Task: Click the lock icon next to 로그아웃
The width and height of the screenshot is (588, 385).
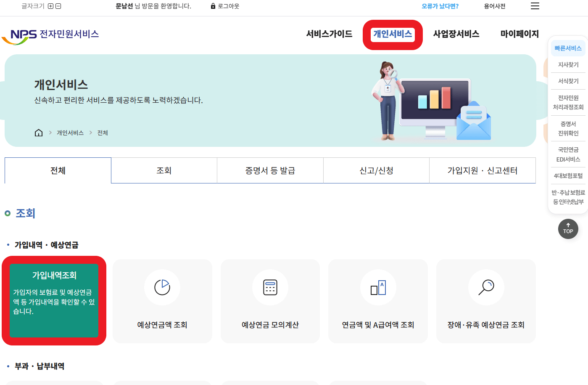Action: [212, 6]
